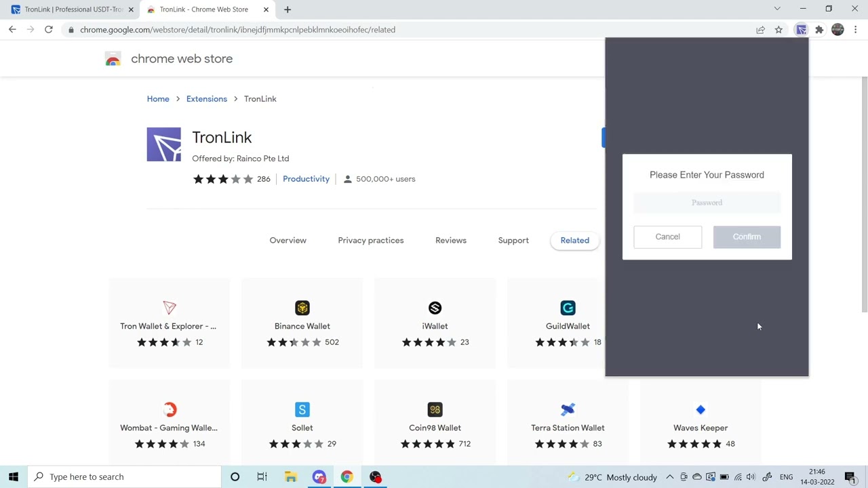This screenshot has height=488, width=868.
Task: Close the TronLink Professional USDT tab
Action: 131,9
